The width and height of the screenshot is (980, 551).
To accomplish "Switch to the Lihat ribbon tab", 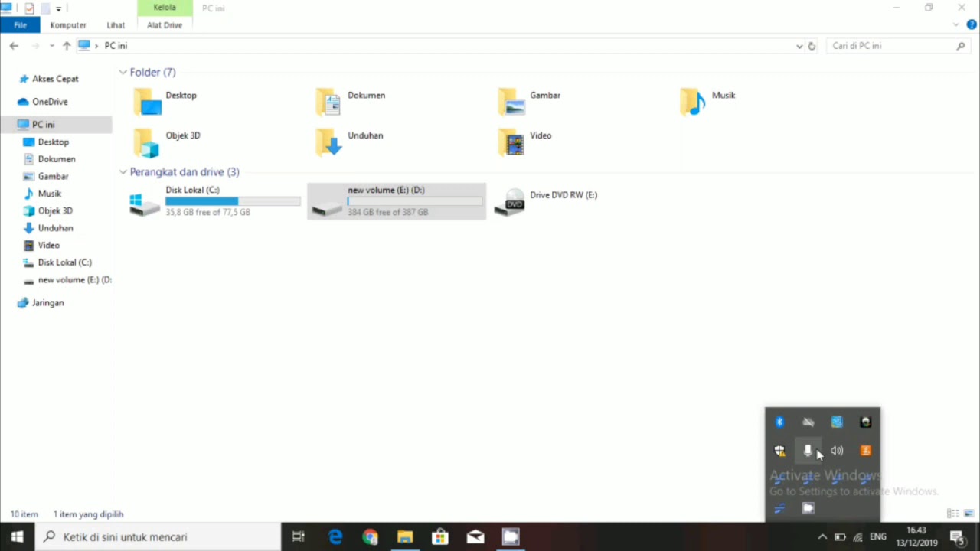I will 116,25.
